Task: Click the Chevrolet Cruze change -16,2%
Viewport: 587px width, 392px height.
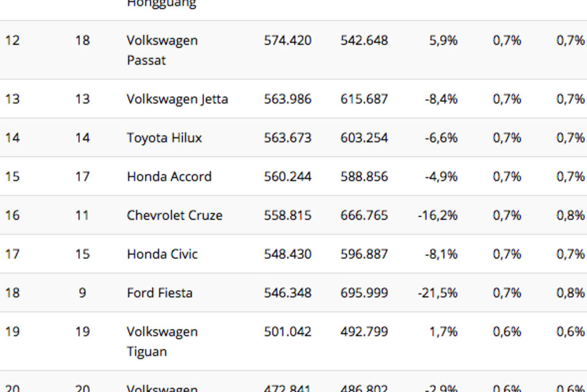Action: click(438, 215)
